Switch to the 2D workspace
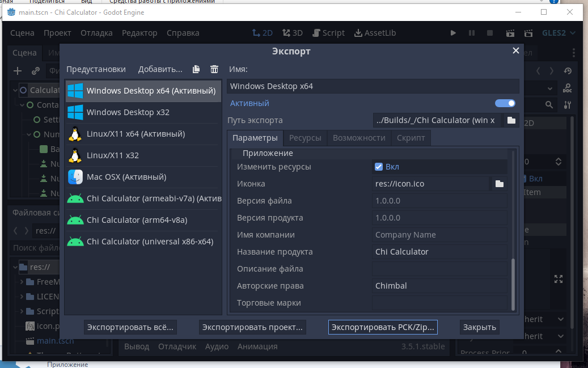The height and width of the screenshot is (368, 588). point(262,33)
